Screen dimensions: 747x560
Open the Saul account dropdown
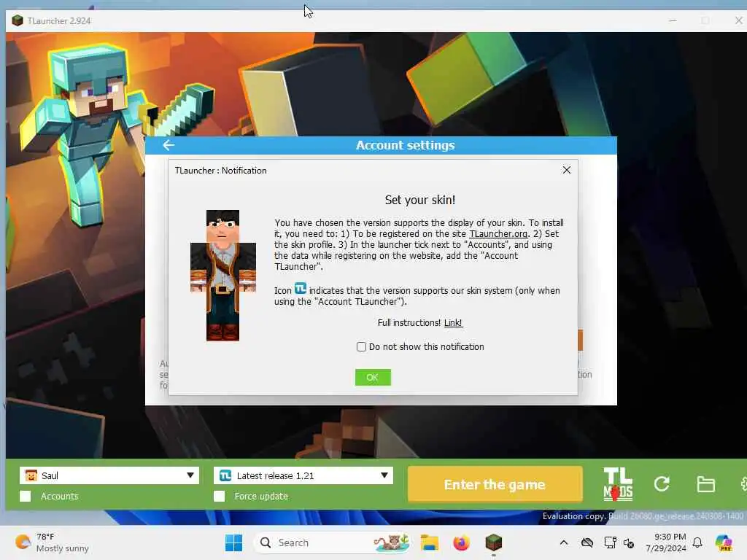[109, 475]
